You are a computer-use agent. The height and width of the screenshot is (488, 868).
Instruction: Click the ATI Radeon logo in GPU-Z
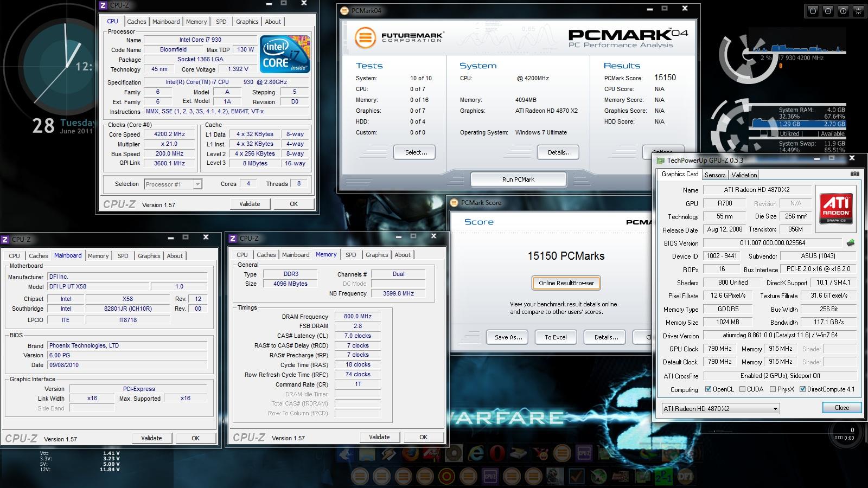(x=836, y=209)
